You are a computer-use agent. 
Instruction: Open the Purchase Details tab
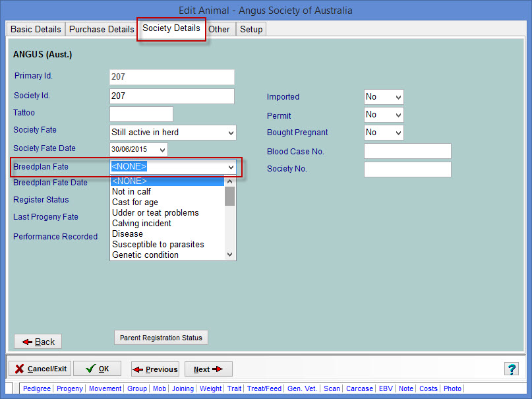[102, 29]
